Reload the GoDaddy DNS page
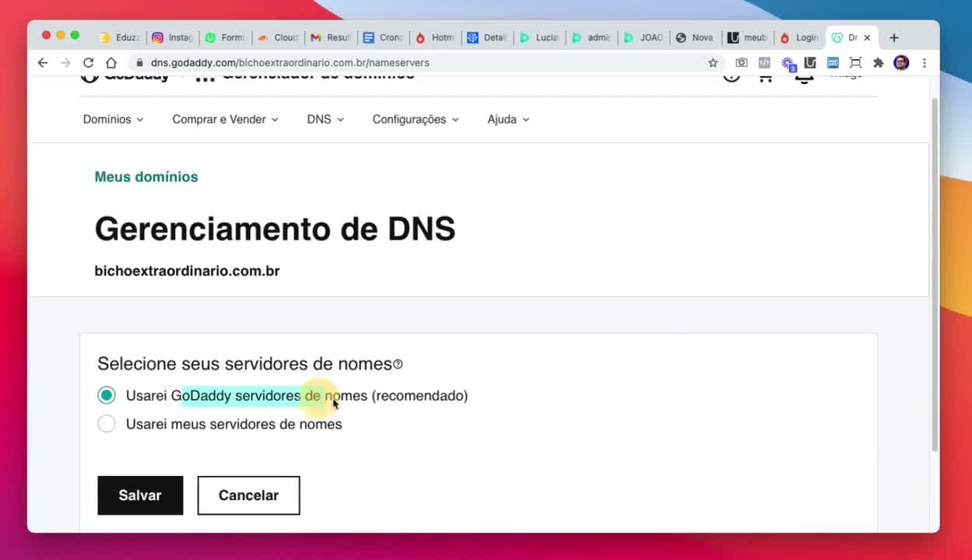Viewport: 972px width, 560px height. pos(88,63)
